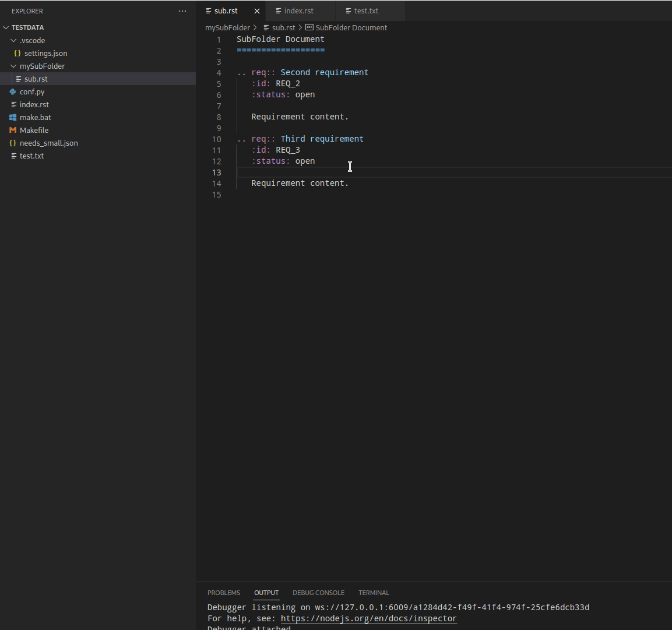Image resolution: width=672 pixels, height=630 pixels.
Task: Click line number 4 in the gutter
Action: [x=219, y=73]
